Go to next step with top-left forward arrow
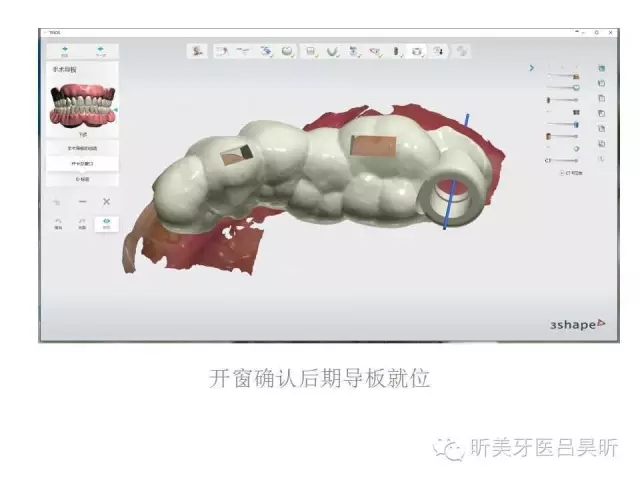The image size is (640, 480). click(x=100, y=50)
